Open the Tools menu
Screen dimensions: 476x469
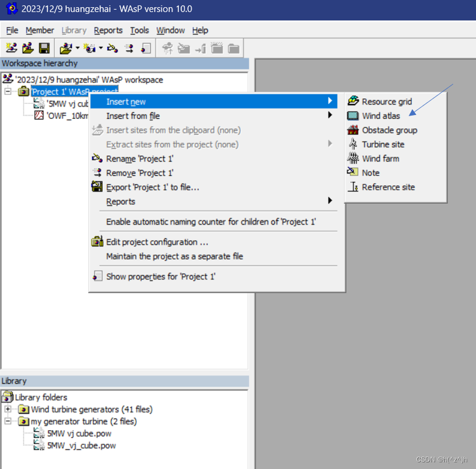click(x=139, y=30)
